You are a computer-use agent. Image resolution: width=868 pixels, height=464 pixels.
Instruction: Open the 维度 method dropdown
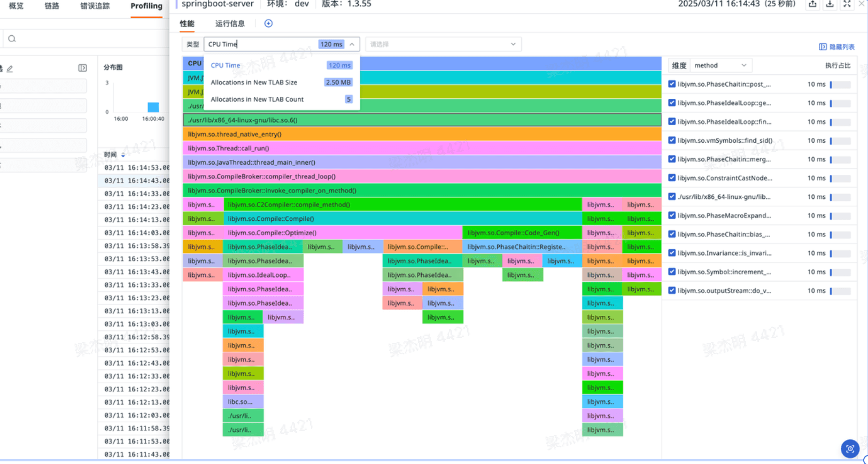pyautogui.click(x=720, y=66)
